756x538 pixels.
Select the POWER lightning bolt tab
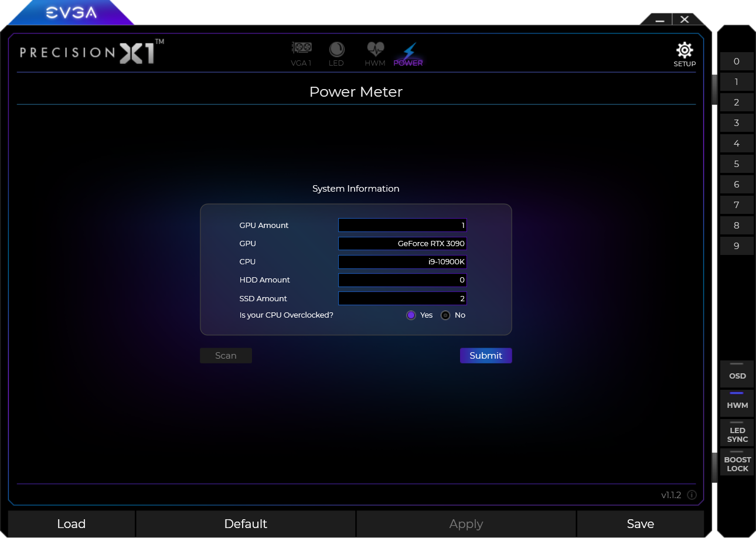click(x=408, y=54)
